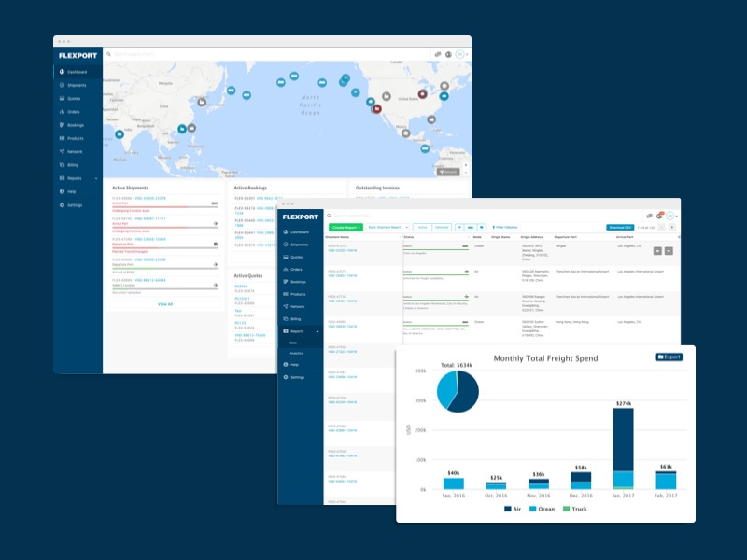This screenshot has height=560, width=747.
Task: Open the user avatar menu in the dashboard window
Action: tap(460, 54)
